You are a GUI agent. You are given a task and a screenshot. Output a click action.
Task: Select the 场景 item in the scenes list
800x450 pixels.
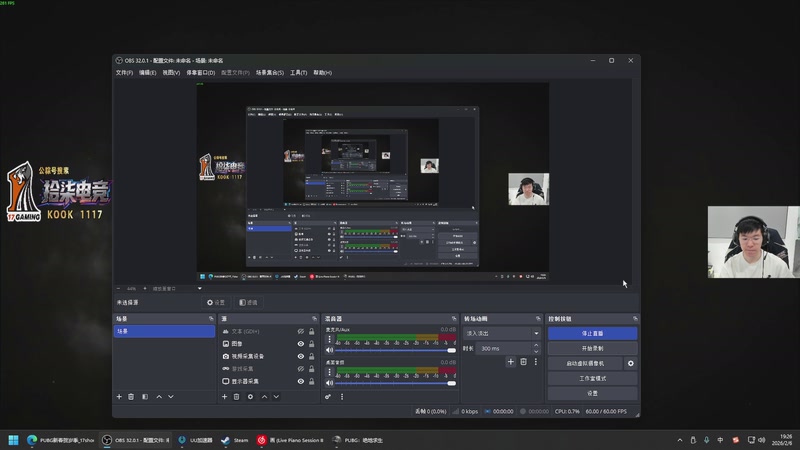click(x=164, y=331)
